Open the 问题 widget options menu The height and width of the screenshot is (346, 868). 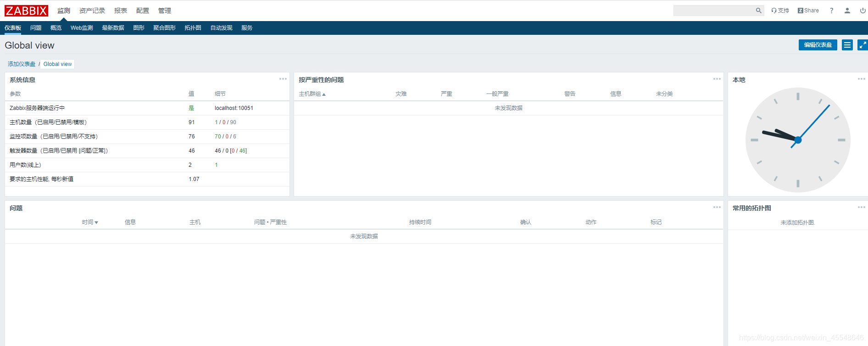[717, 207]
